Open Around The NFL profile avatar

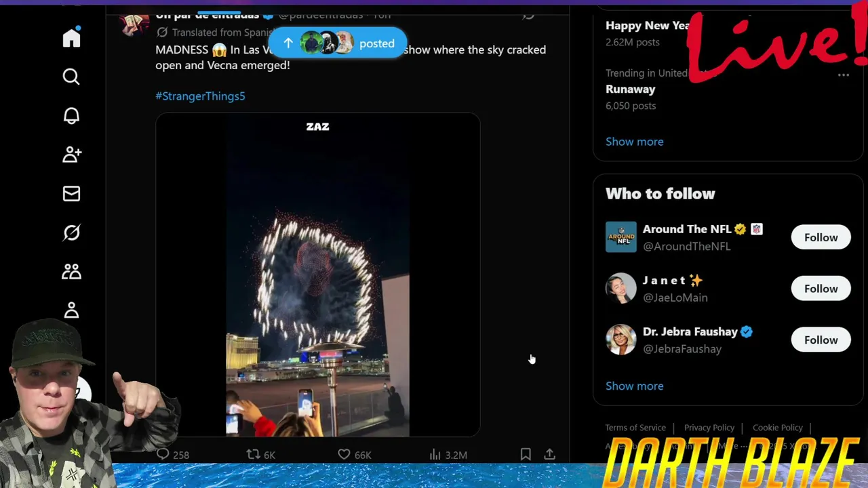pyautogui.click(x=621, y=237)
